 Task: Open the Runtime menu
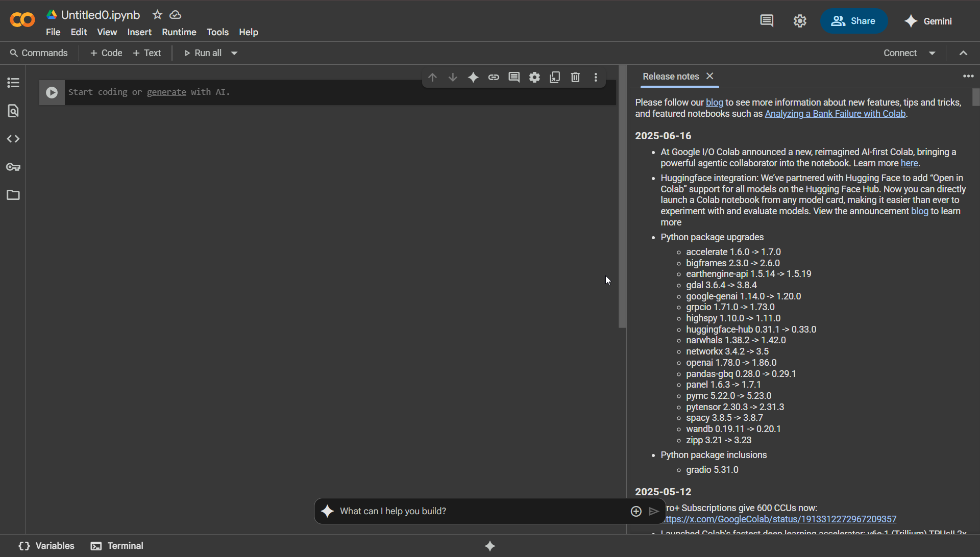[179, 32]
